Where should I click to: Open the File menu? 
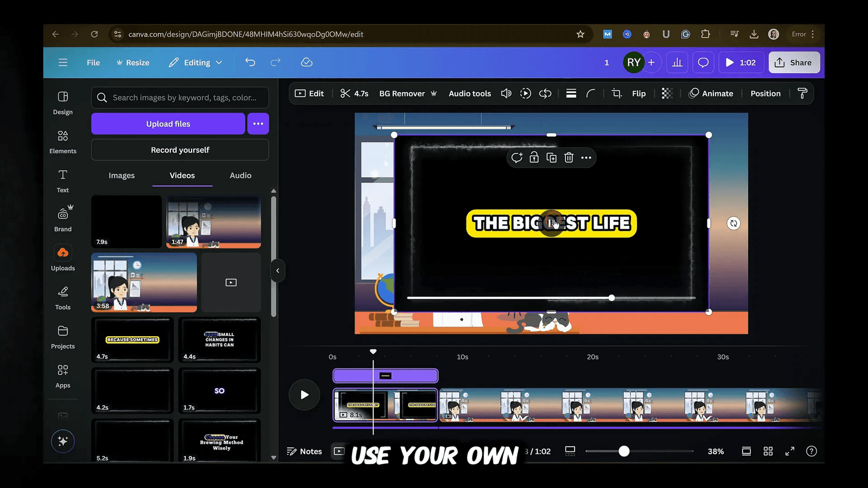click(x=93, y=62)
